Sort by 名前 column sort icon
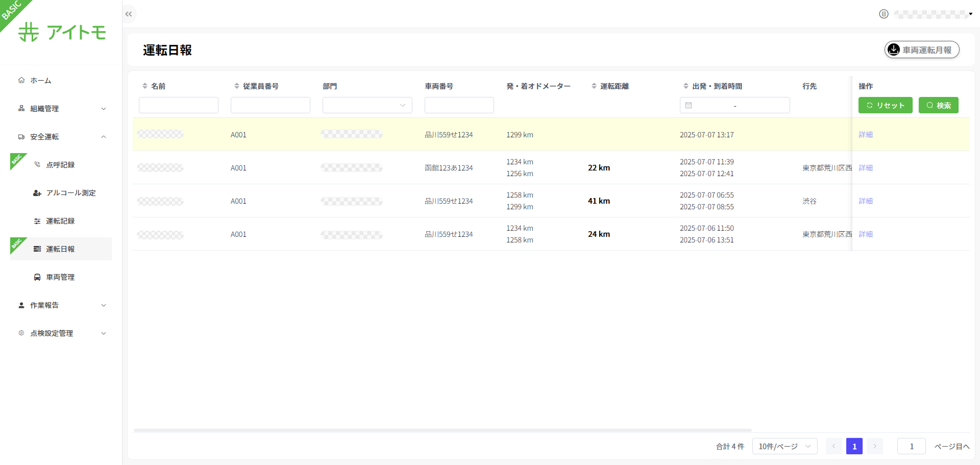The height and width of the screenshot is (465, 980). click(145, 86)
